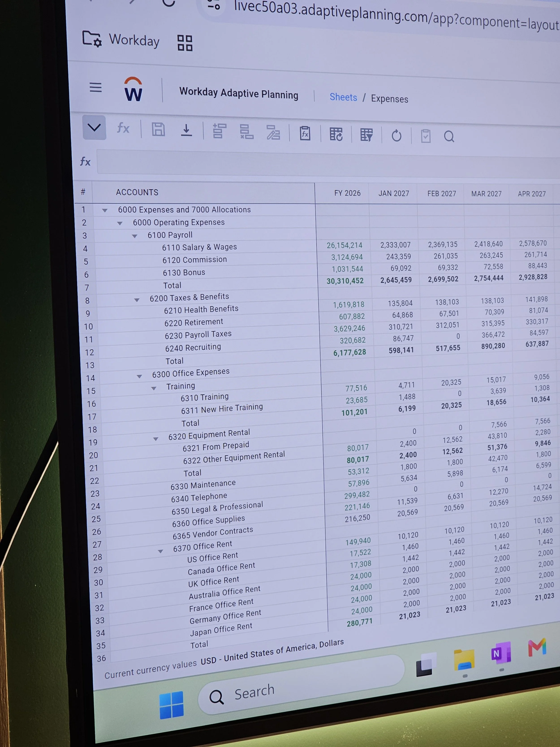Screen dimensions: 560x747
Task: Click the Workday W logo
Action: tap(133, 89)
